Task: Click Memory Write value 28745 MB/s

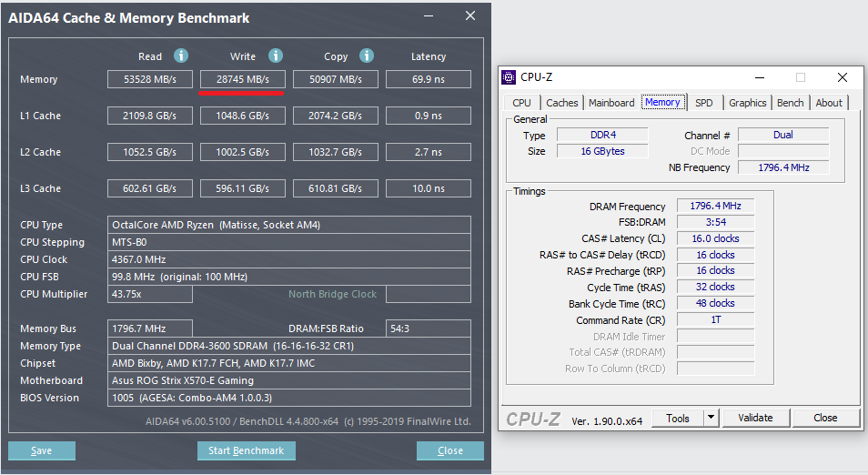Action: [242, 79]
